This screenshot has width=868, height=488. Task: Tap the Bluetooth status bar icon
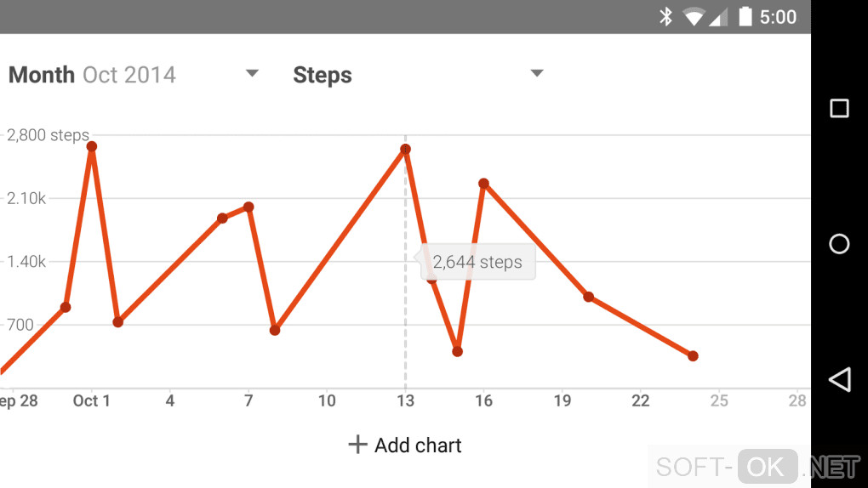pyautogui.click(x=666, y=17)
